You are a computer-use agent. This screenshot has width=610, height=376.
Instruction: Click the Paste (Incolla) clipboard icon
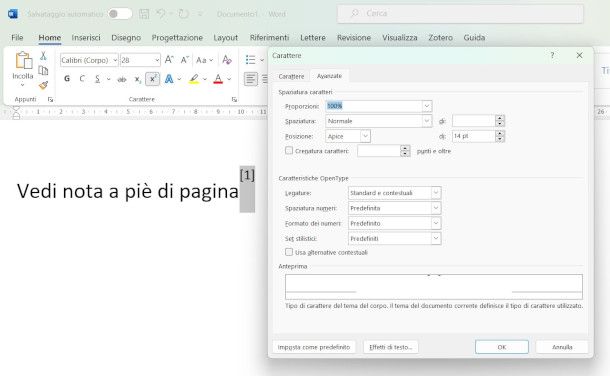pos(23,61)
